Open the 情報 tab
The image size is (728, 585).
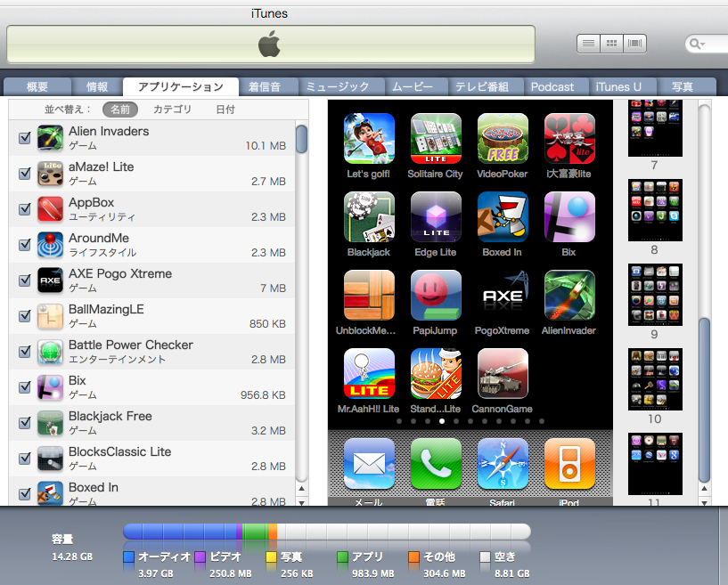click(97, 86)
